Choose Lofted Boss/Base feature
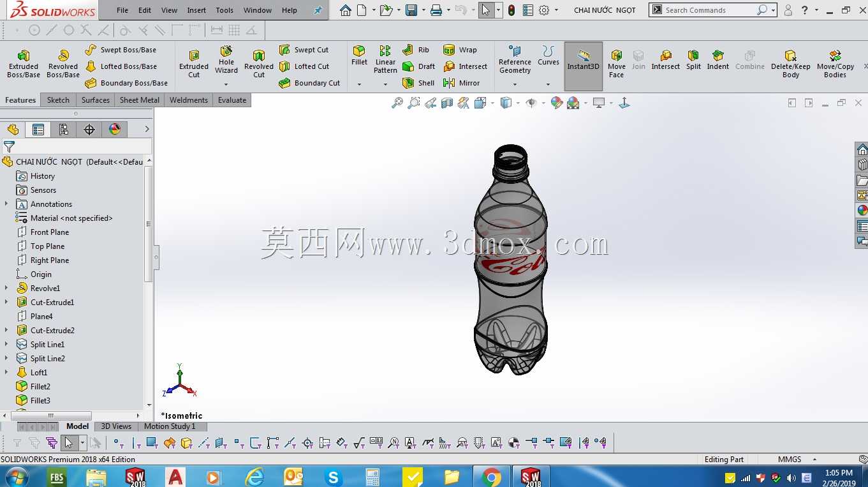This screenshot has width=868, height=487. [121, 66]
